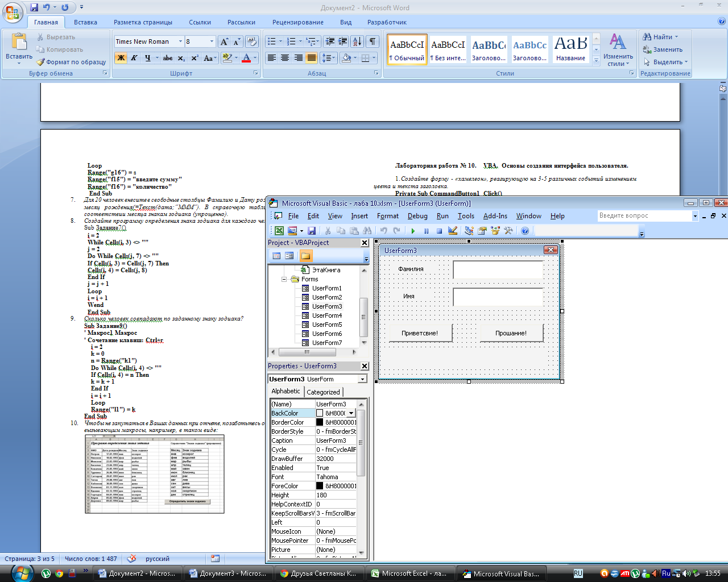Click Вставить paste button

click(19, 48)
